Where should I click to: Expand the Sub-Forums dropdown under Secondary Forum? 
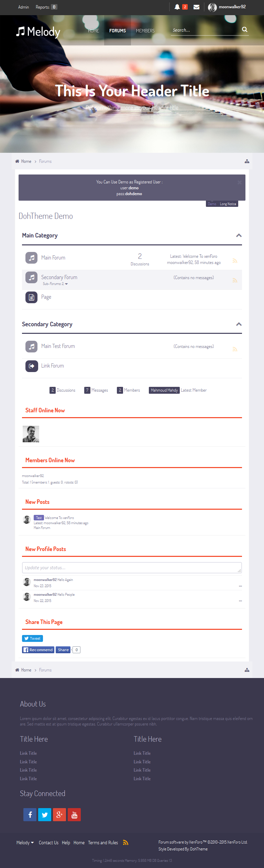pyautogui.click(x=55, y=284)
